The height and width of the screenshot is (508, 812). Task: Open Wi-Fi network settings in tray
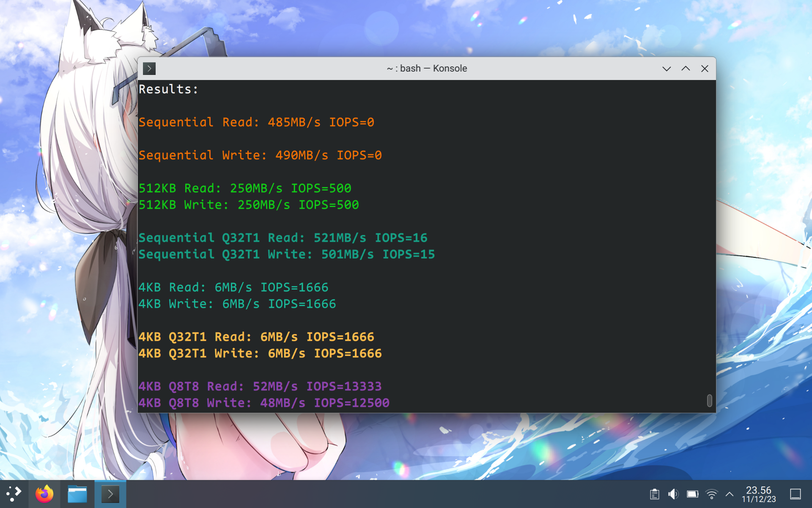pyautogui.click(x=711, y=494)
